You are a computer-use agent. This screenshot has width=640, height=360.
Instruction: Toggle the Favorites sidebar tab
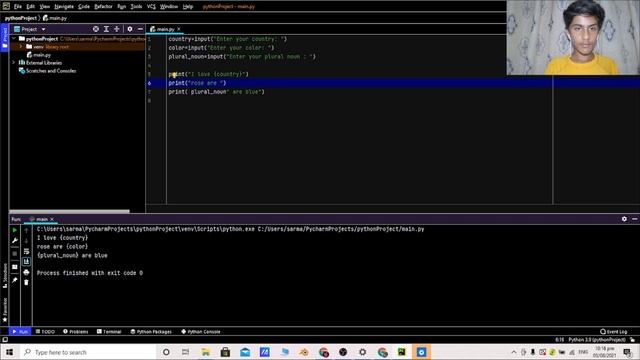(5, 309)
